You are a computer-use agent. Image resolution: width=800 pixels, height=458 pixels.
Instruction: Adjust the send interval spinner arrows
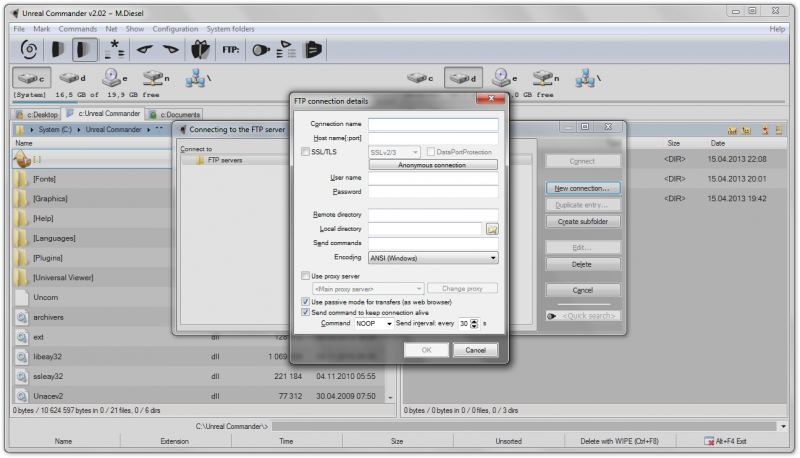pyautogui.click(x=474, y=323)
